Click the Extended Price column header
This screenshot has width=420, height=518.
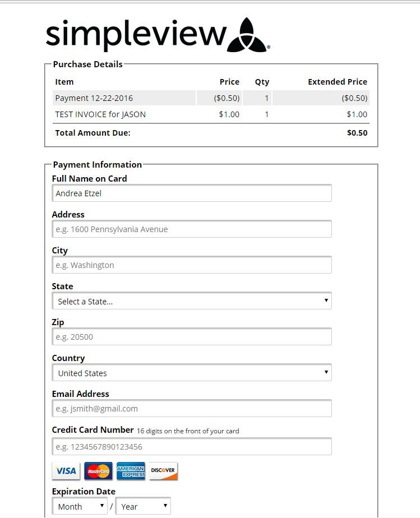click(338, 82)
